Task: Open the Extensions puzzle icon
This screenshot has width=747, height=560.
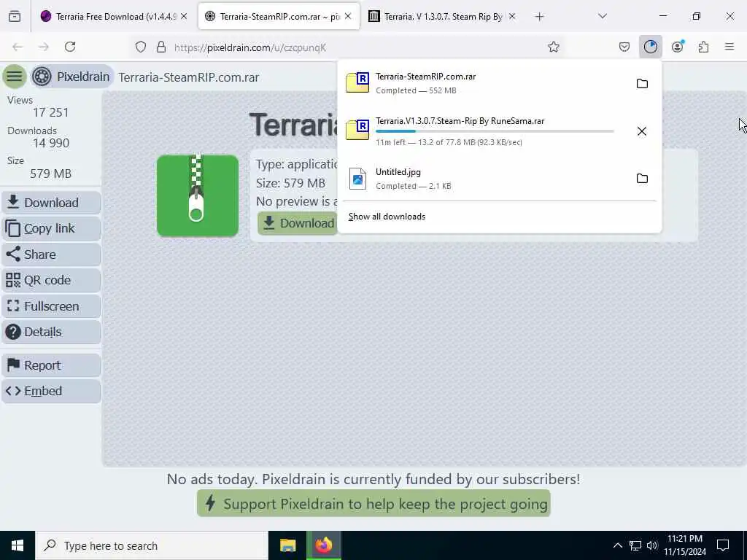Action: (x=703, y=47)
